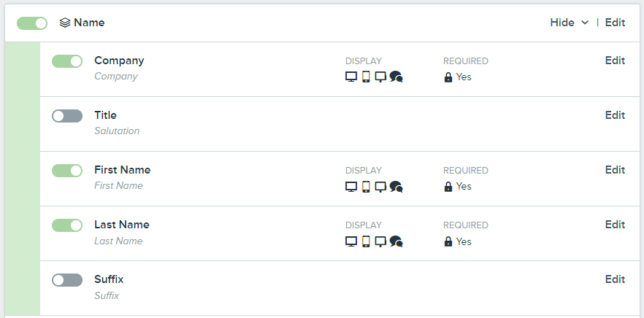Click Edit on the First Name row
This screenshot has width=644, height=318.
pyautogui.click(x=616, y=170)
